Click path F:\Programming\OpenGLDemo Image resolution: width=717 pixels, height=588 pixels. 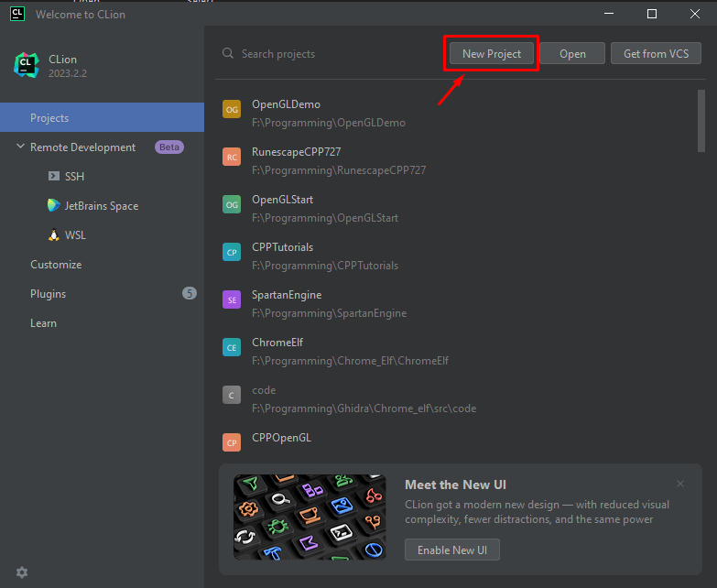click(329, 123)
